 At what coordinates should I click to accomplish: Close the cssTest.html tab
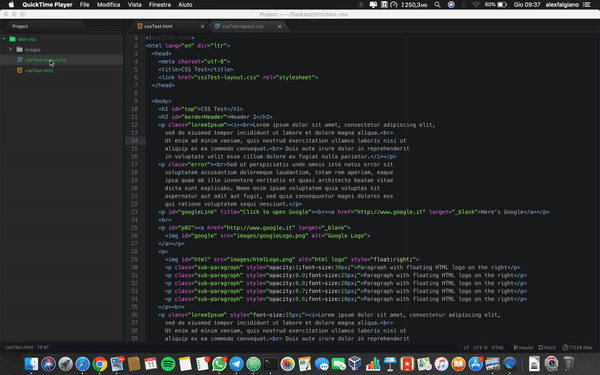click(x=202, y=26)
